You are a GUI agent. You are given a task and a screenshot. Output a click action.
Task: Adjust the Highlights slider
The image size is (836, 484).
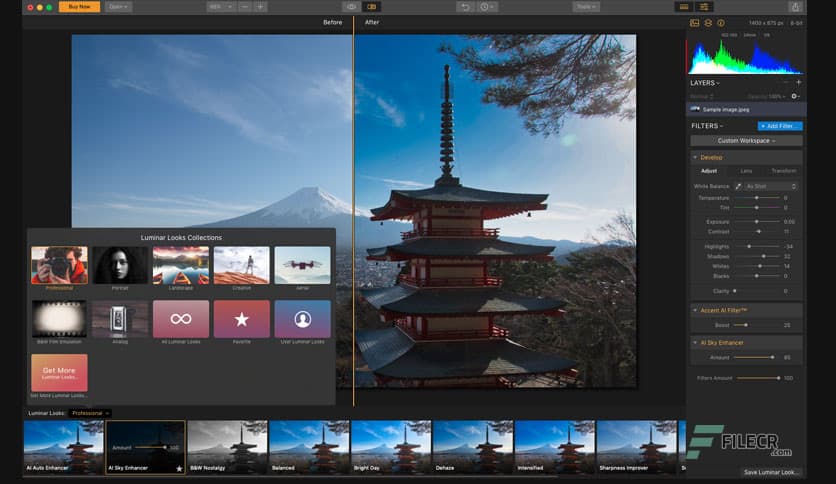point(757,247)
